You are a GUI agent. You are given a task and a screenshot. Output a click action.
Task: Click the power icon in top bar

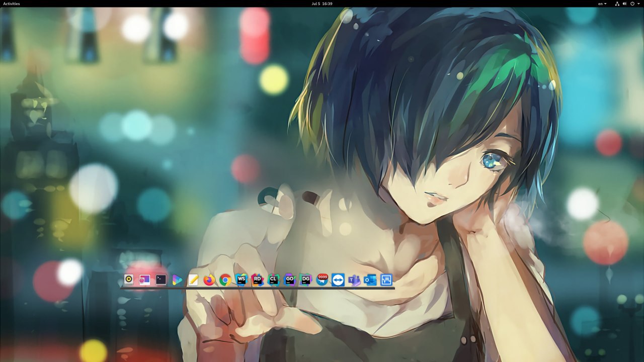(x=632, y=4)
